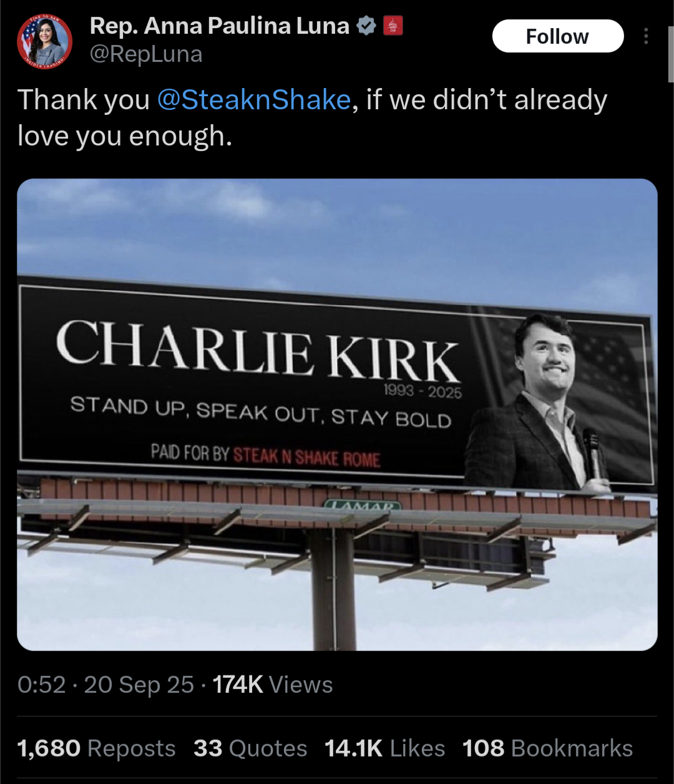View the 174K Views analytics

(x=273, y=685)
